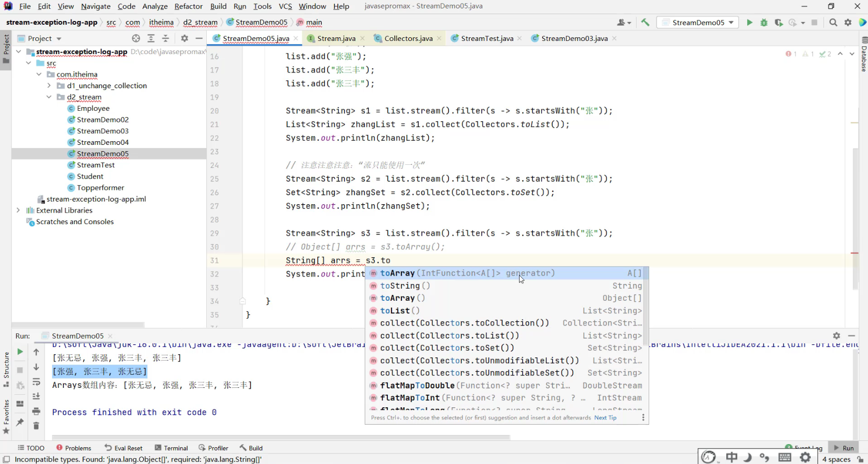Screen dimensions: 868x464
Task: Start debugging with the bug icon
Action: (764, 23)
